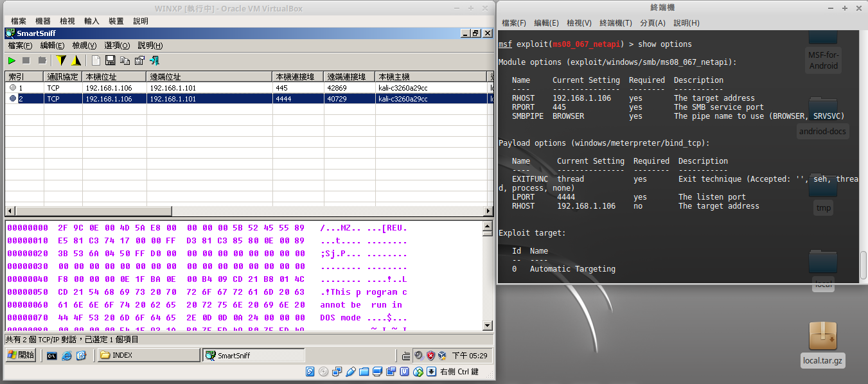Open Properties icon in SmartSniff toolbar
Screen dimensions: 868x384
(139, 60)
